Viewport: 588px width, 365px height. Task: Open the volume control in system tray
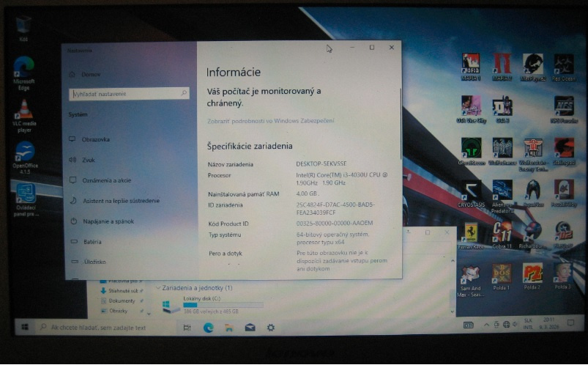tap(516, 325)
